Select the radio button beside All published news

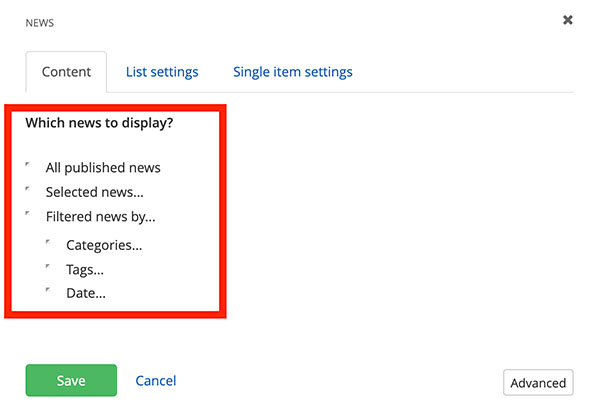click(29, 166)
